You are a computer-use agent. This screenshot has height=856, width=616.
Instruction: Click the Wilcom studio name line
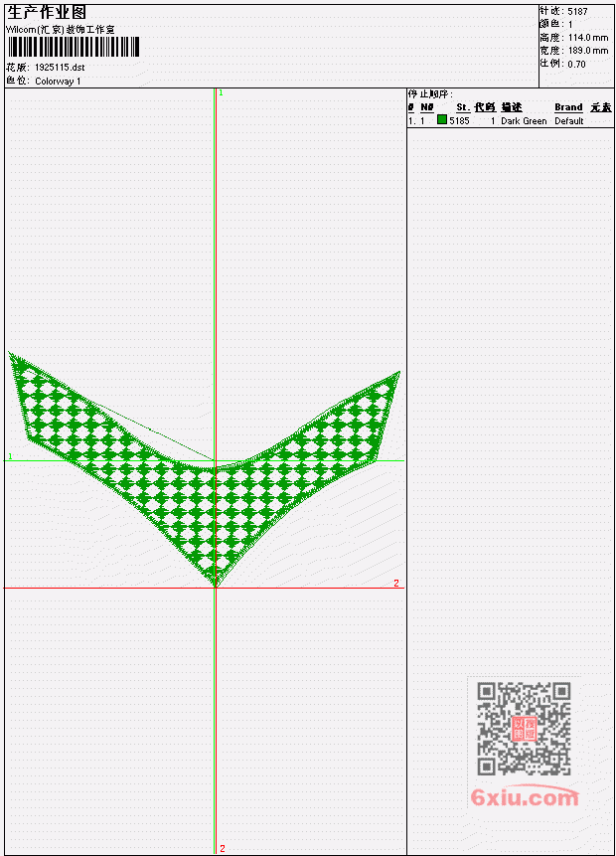[x=61, y=30]
